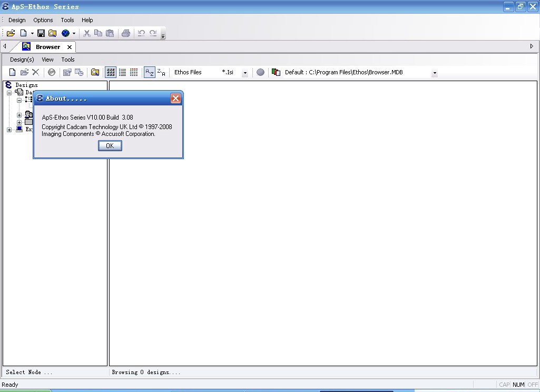Click the folder search icon in Browser toolbar
This screenshot has width=540, height=392.
(95, 72)
